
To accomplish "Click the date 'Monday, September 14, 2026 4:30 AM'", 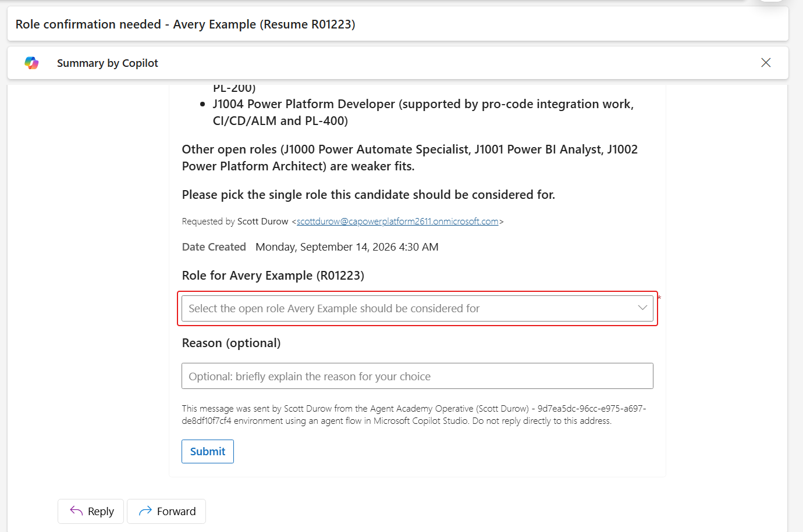I will 347,247.
